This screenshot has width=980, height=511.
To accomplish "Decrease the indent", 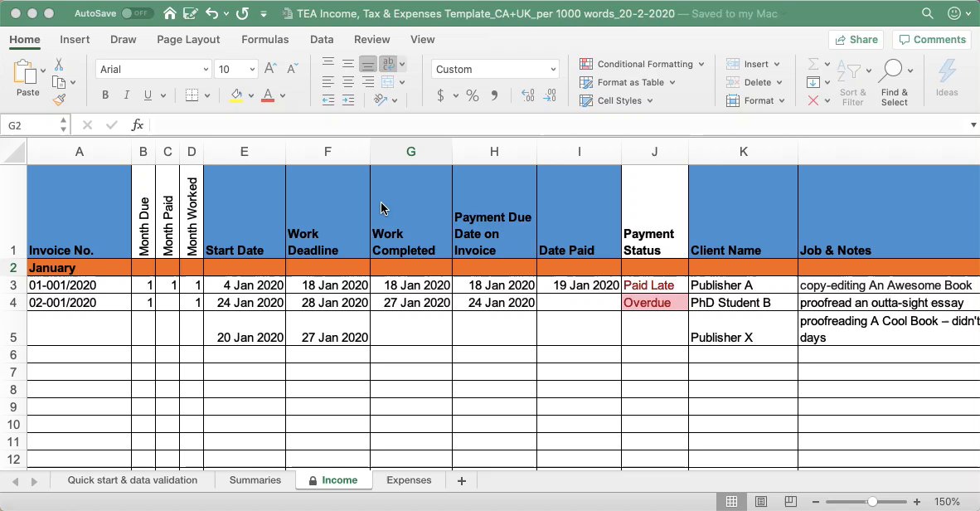I will click(328, 100).
